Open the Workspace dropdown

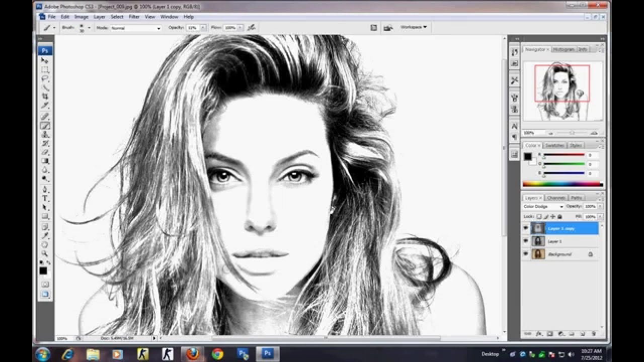point(414,28)
